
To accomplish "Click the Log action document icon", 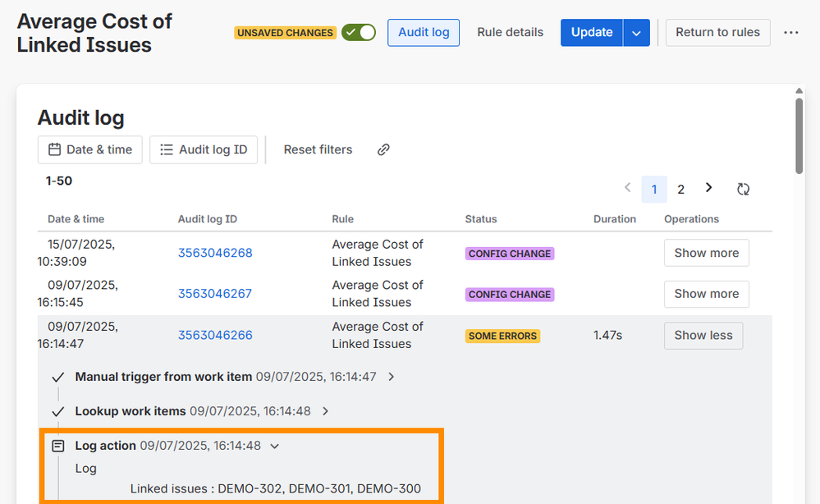I will click(x=58, y=446).
